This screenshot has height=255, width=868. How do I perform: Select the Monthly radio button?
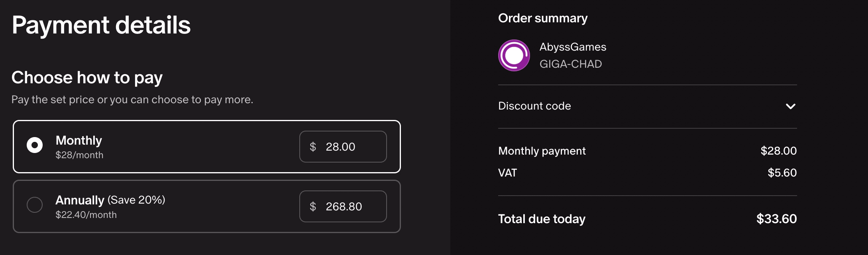(35, 145)
